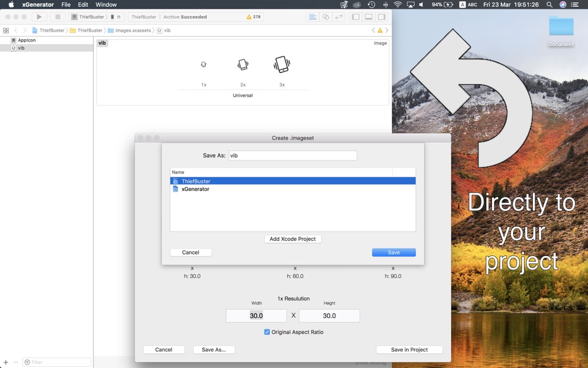This screenshot has height=368, width=588.
Task: Click the Run play button in Xcode toolbar
Action: click(x=39, y=17)
